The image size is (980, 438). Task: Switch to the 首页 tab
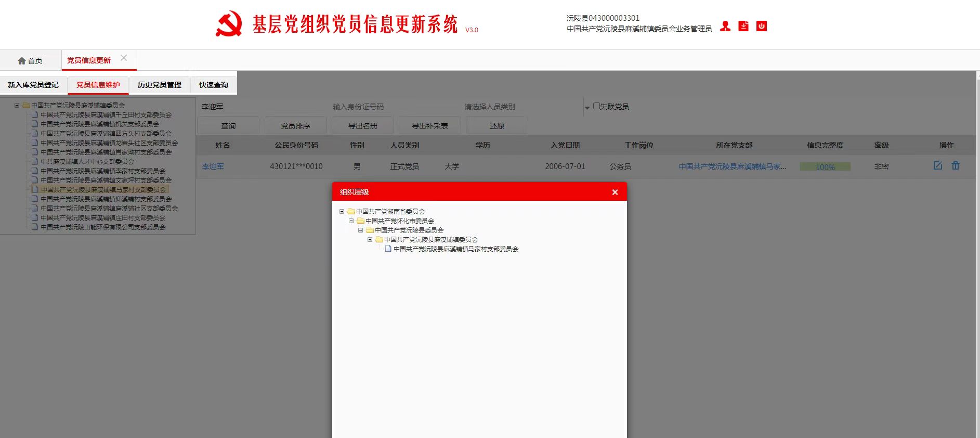point(31,61)
